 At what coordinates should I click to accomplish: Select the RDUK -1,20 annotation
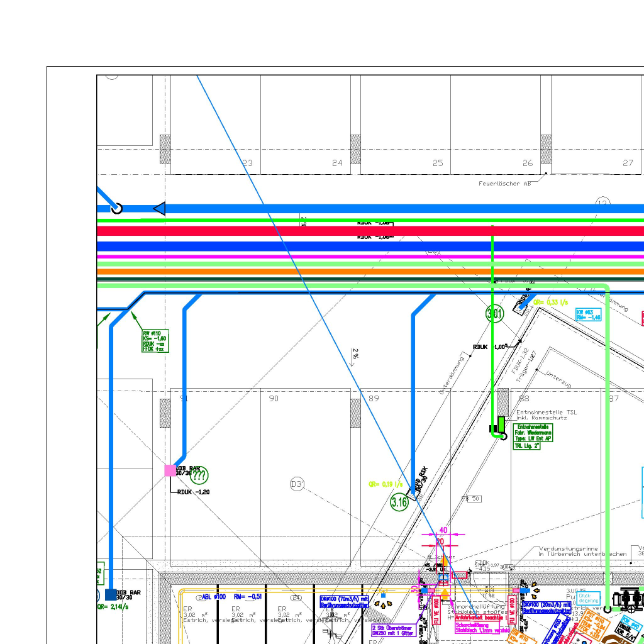pos(194,492)
